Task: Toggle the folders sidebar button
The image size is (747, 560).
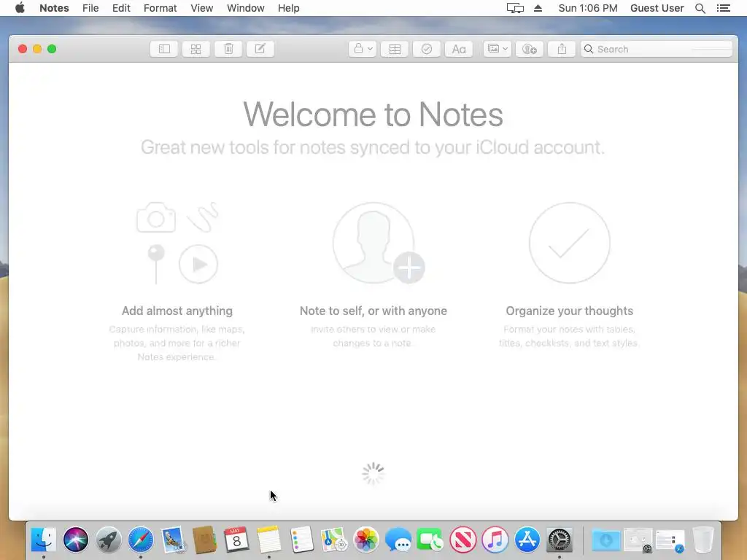Action: pos(164,49)
